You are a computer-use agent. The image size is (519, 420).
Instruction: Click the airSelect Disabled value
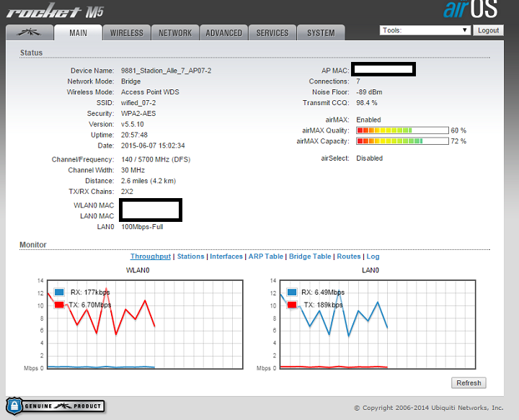(369, 158)
